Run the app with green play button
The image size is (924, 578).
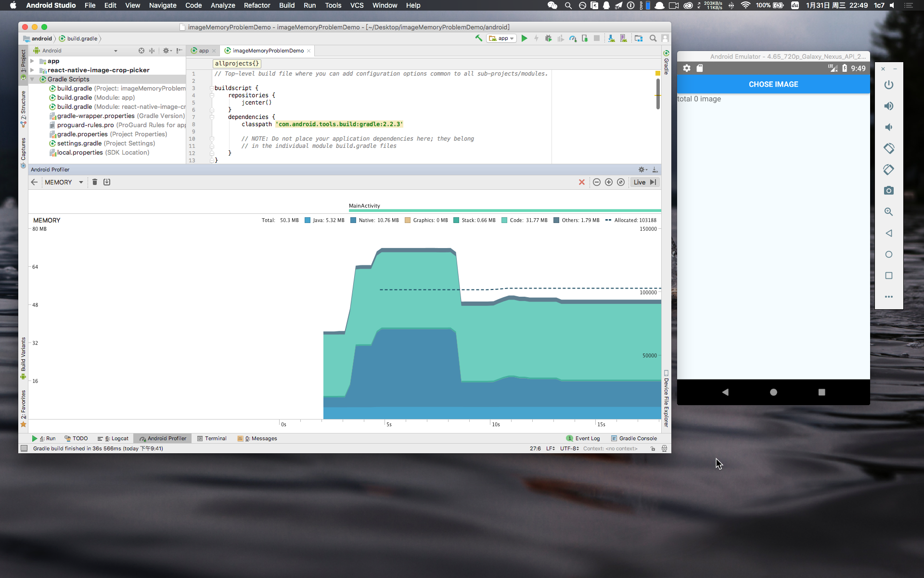click(x=525, y=38)
